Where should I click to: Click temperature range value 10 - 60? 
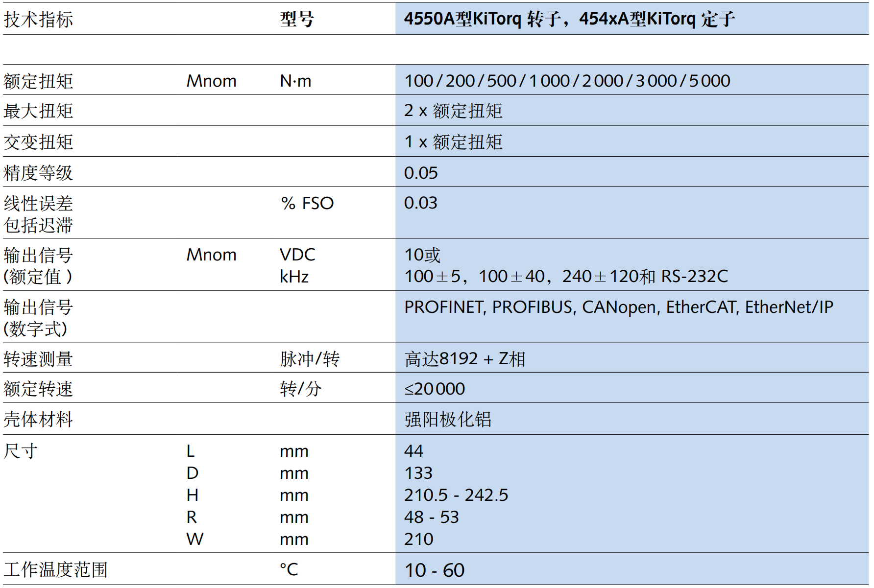pos(434,570)
